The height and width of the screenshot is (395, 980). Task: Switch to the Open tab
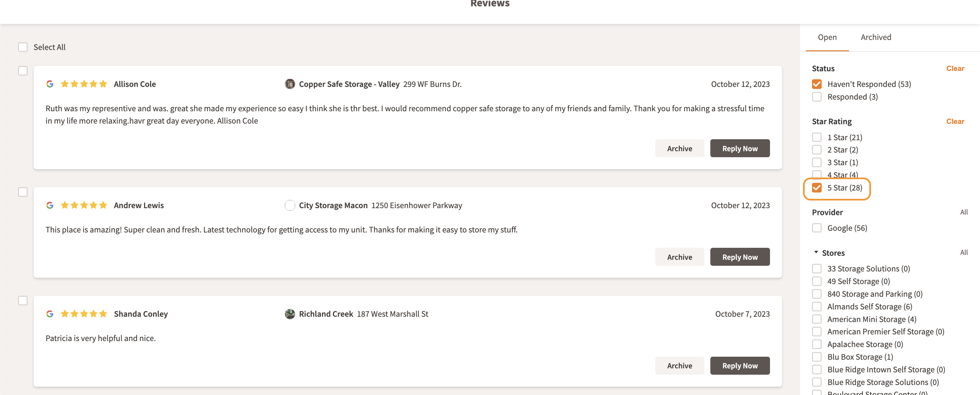[827, 37]
